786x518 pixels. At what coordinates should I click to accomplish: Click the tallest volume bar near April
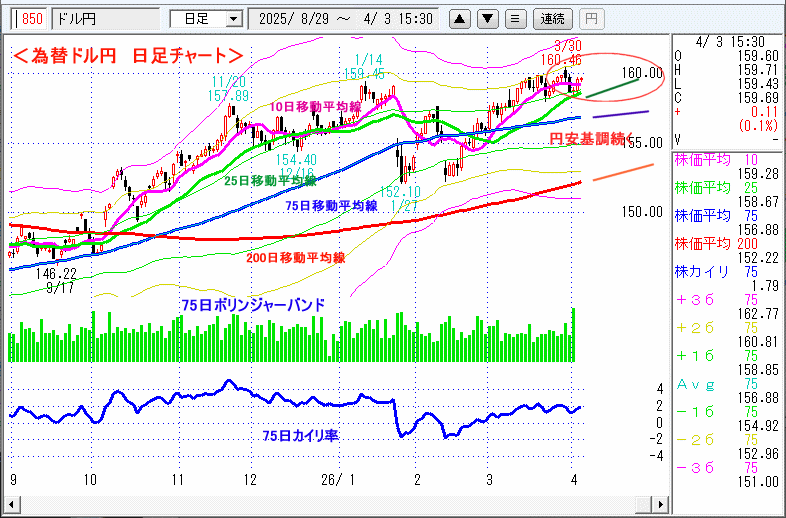pos(573,335)
